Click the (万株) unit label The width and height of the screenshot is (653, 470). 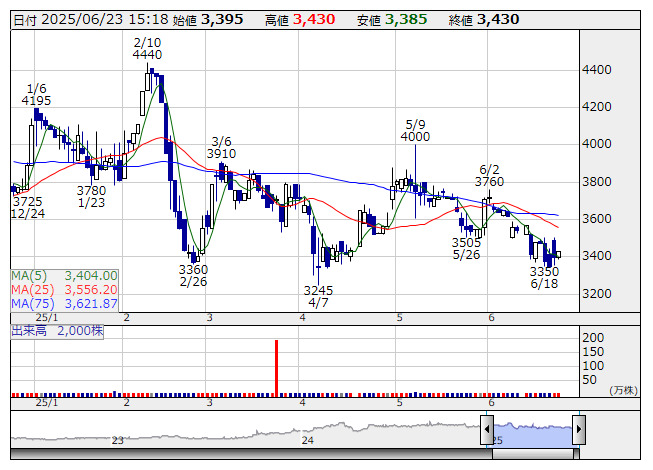623,390
